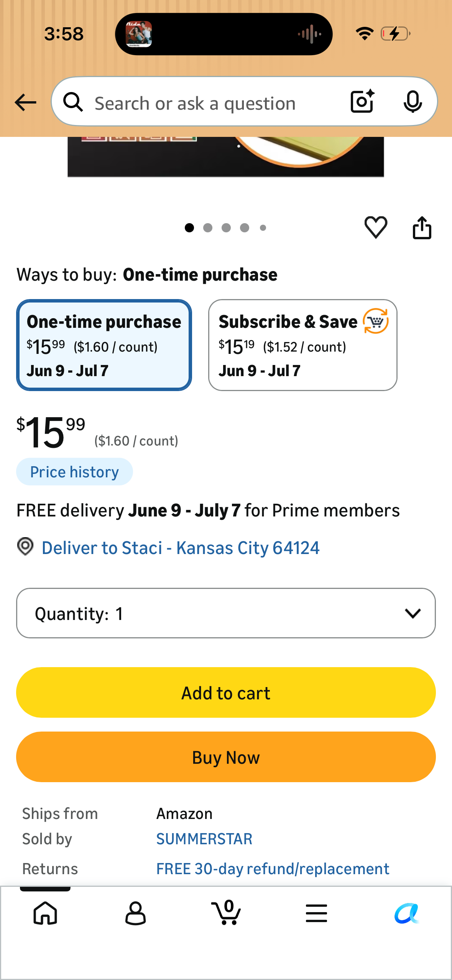The image size is (452, 980).
Task: Open the shopping cart icon
Action: pos(226,912)
